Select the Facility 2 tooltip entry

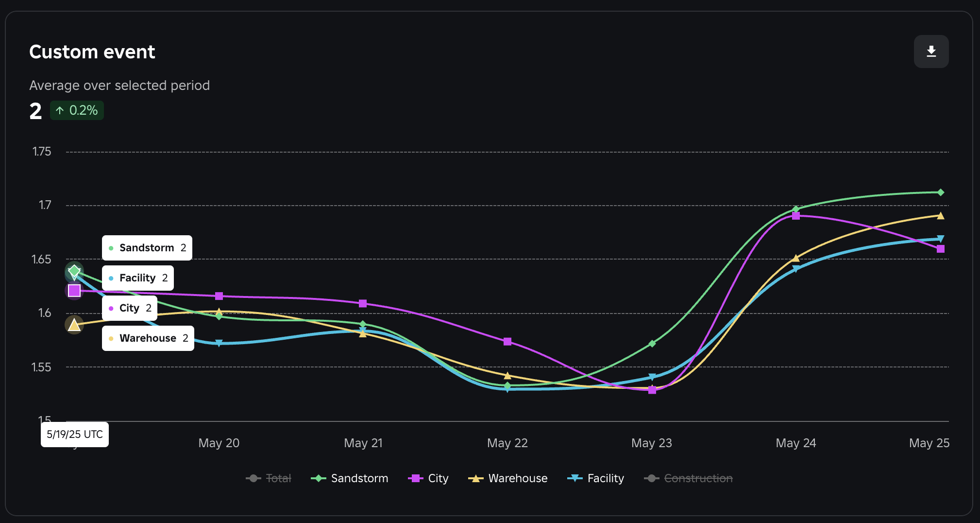click(x=137, y=278)
